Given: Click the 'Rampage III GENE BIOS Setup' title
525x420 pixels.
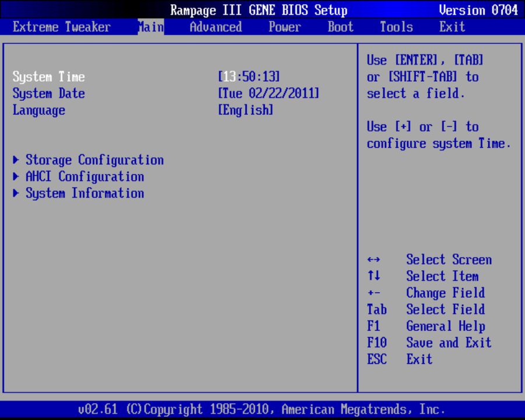Looking at the screenshot, I should point(259,10).
